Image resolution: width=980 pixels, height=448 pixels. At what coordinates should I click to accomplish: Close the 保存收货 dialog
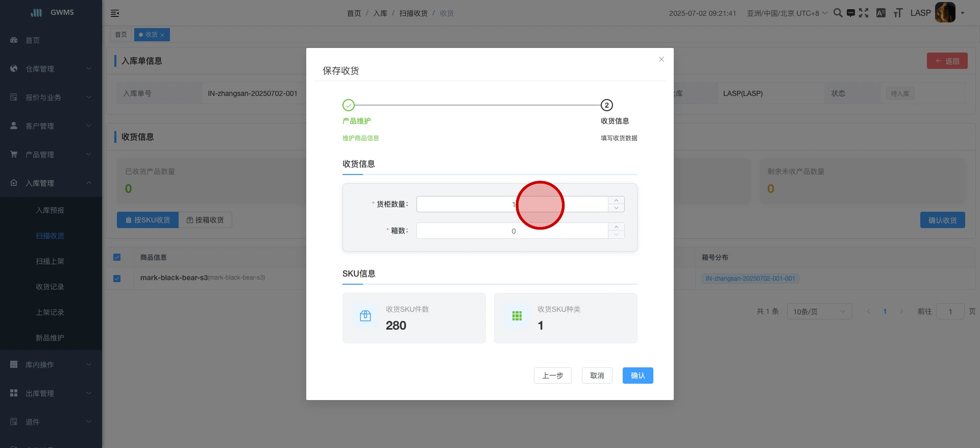[661, 59]
